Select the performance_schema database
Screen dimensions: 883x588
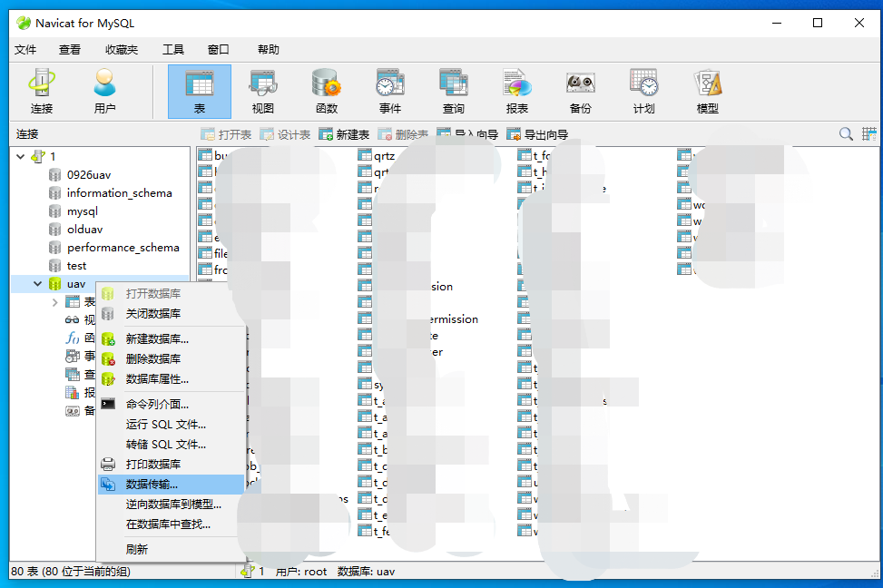tap(123, 247)
